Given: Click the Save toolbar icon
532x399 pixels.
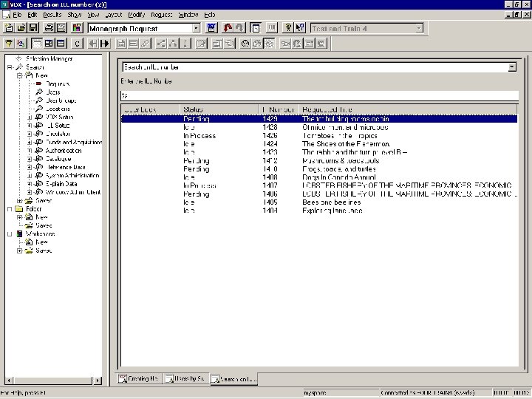Looking at the screenshot, I should (x=33, y=28).
